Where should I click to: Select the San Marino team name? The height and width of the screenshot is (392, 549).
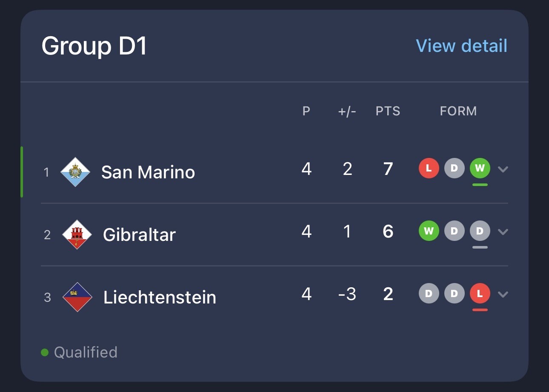[x=148, y=172]
